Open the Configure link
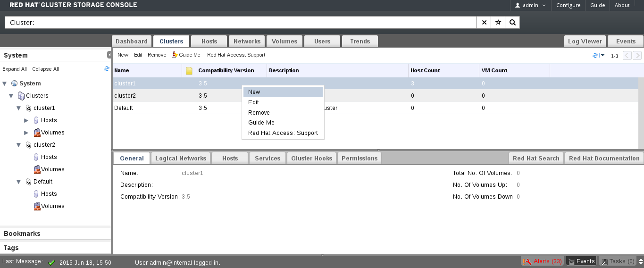 [568, 5]
